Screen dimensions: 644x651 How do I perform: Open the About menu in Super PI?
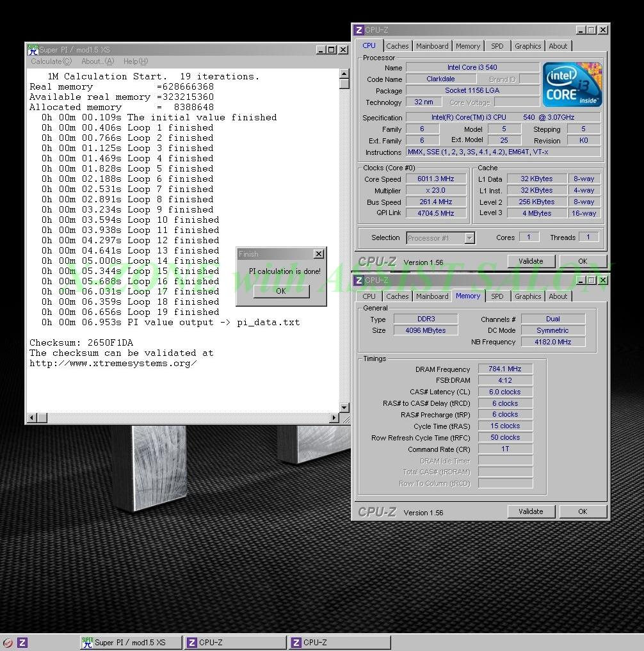coord(97,61)
